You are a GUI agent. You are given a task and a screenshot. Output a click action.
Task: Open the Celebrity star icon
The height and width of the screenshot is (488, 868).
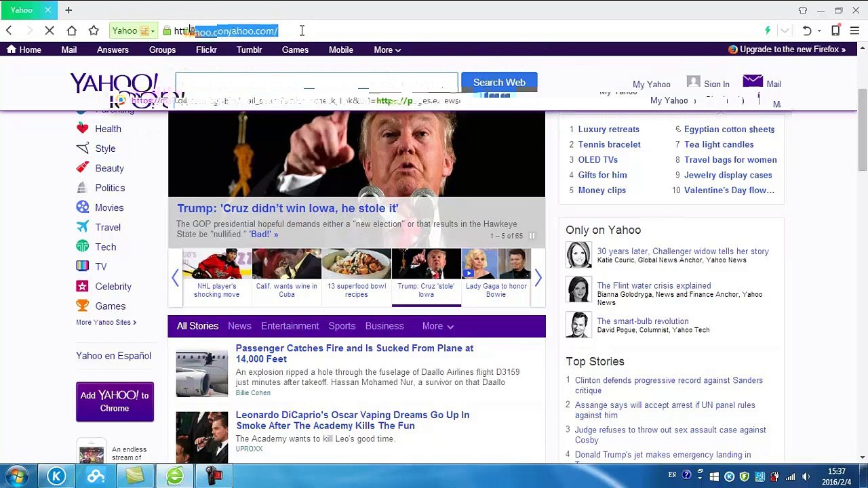[x=83, y=286]
